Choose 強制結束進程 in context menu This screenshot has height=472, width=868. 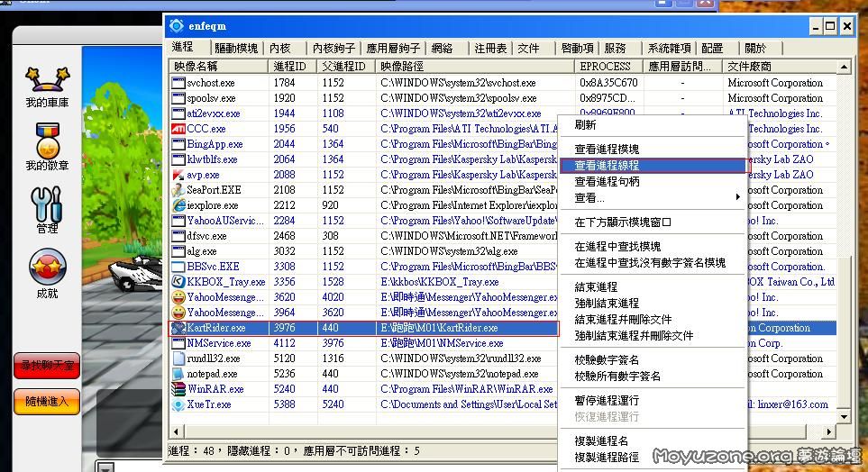pyautogui.click(x=653, y=304)
